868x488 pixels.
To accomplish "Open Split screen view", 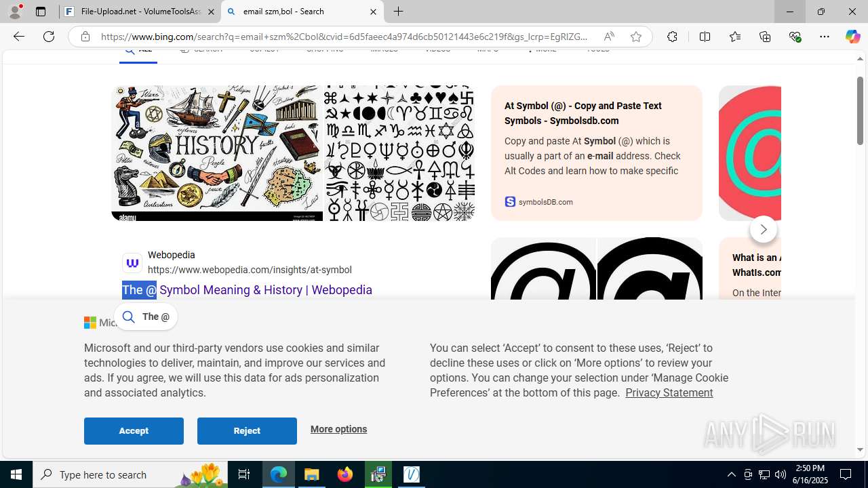I will [705, 37].
